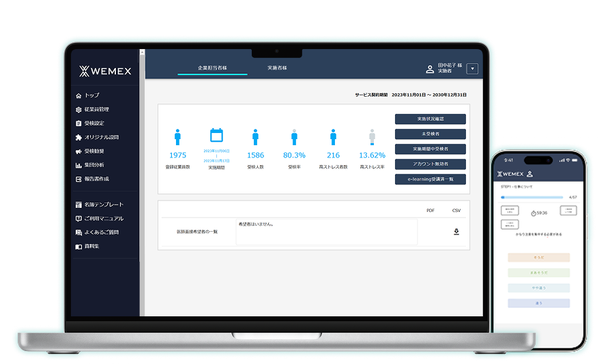Click the user profile icon in header
599x364 pixels.
430,69
